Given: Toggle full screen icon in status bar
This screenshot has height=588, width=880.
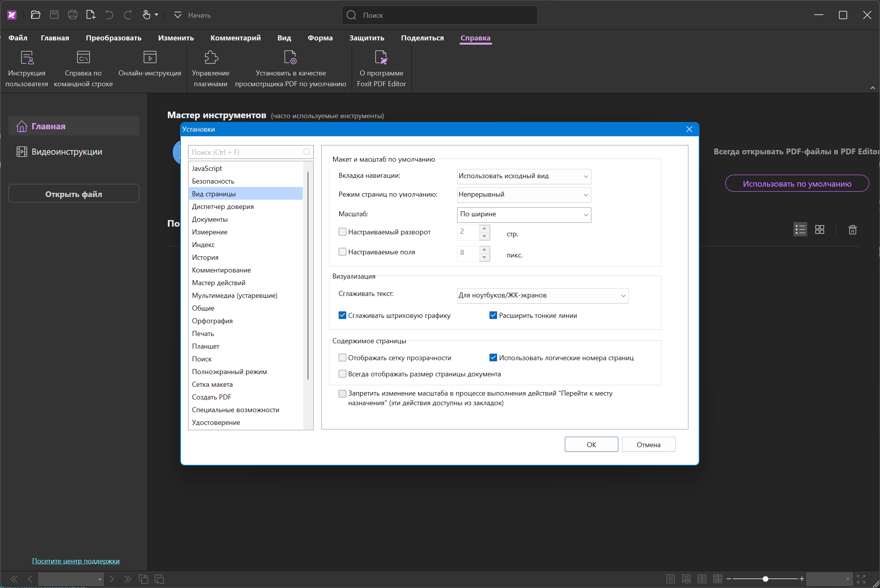Looking at the screenshot, I should point(861,579).
